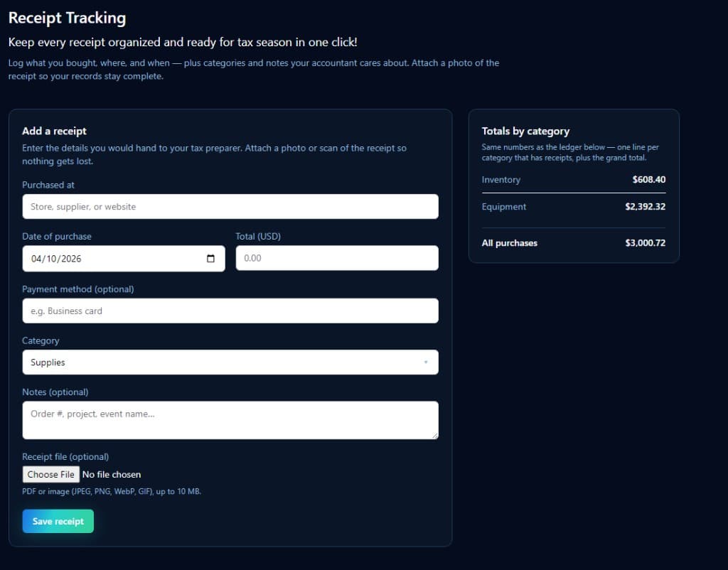Click the Purchased at input field
The image size is (728, 570).
click(x=230, y=206)
